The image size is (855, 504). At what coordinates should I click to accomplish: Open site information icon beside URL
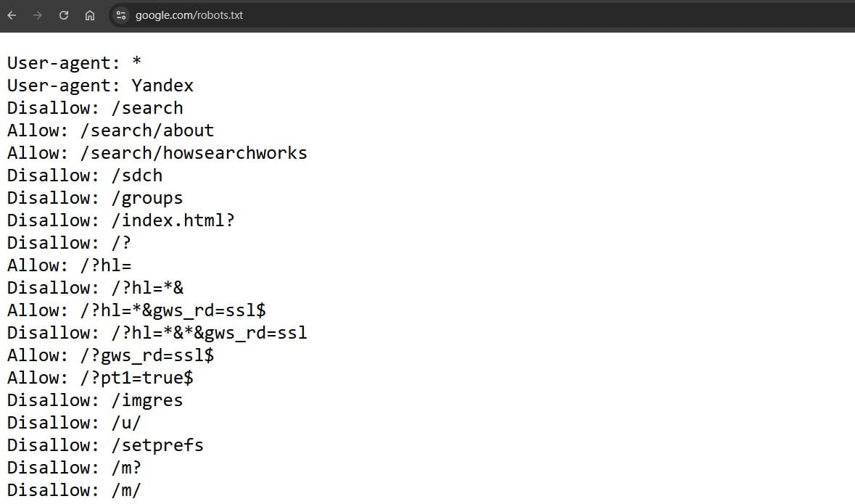[x=121, y=15]
